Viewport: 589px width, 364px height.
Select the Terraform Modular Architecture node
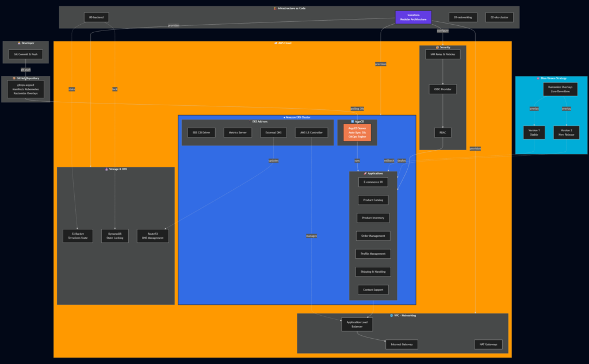(413, 17)
